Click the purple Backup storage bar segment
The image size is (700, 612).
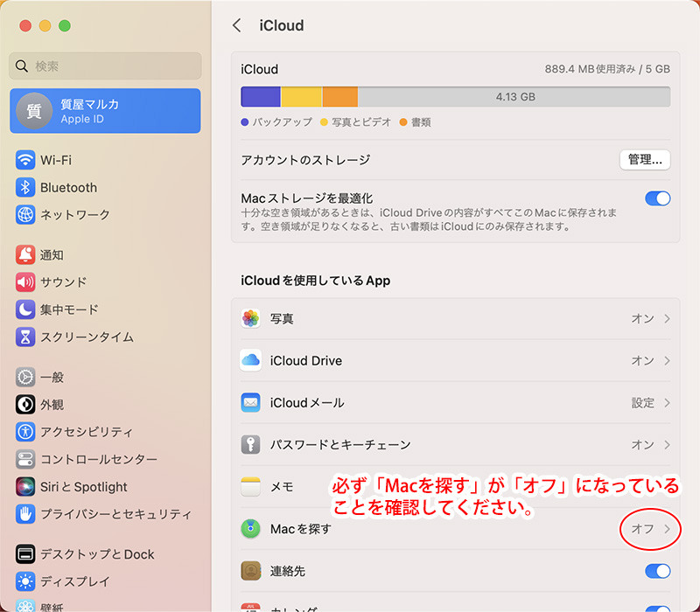pos(261,96)
